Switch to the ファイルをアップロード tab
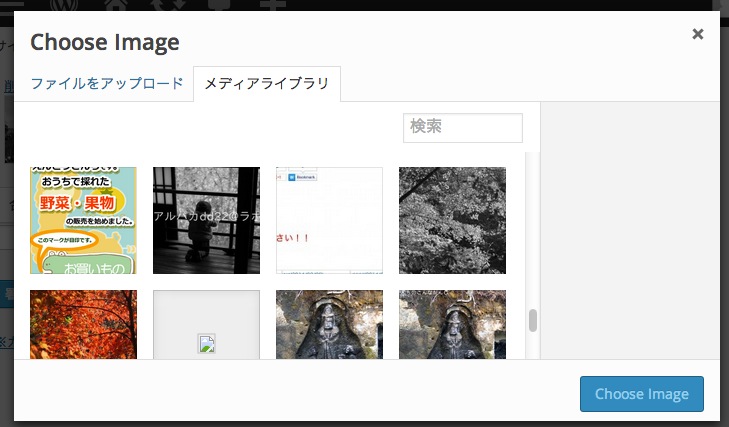This screenshot has height=427, width=729. [x=107, y=84]
